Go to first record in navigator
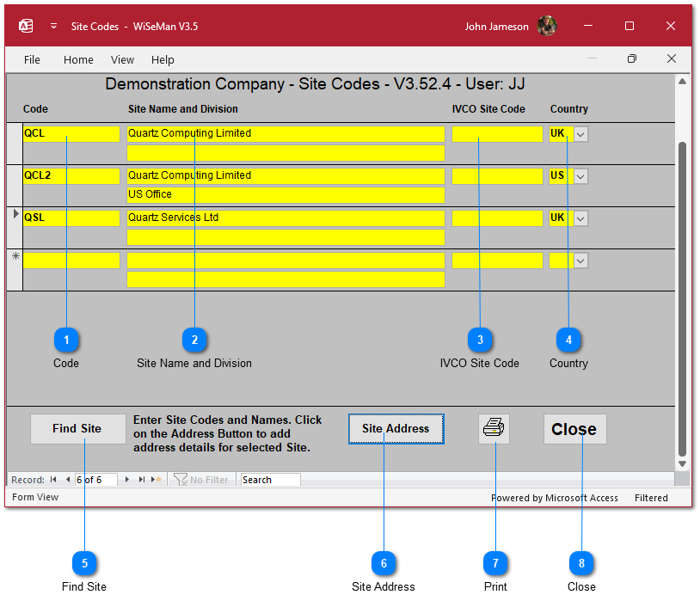700x607 pixels. coord(53,480)
